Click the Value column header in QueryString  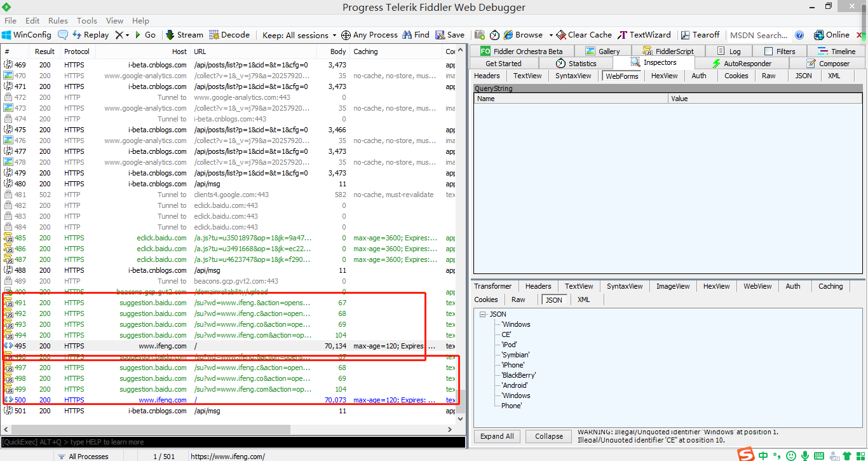(766, 99)
